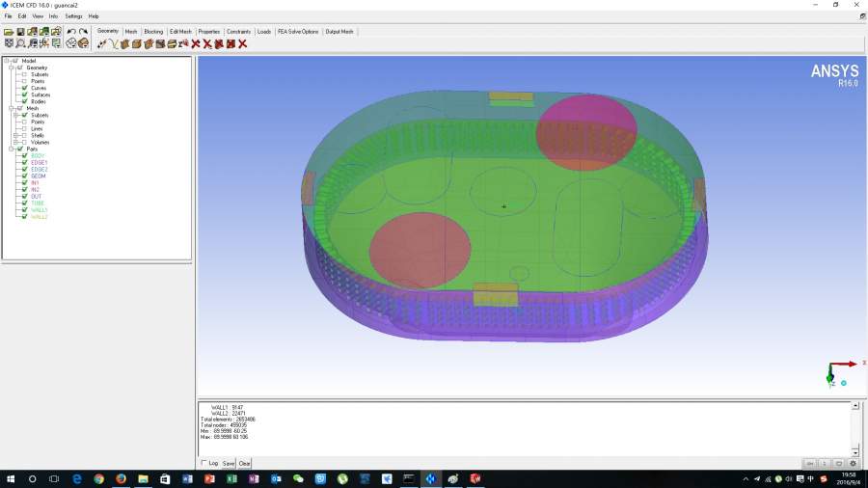868x488 pixels.
Task: Click the settings gear button near message window
Action: tap(854, 463)
